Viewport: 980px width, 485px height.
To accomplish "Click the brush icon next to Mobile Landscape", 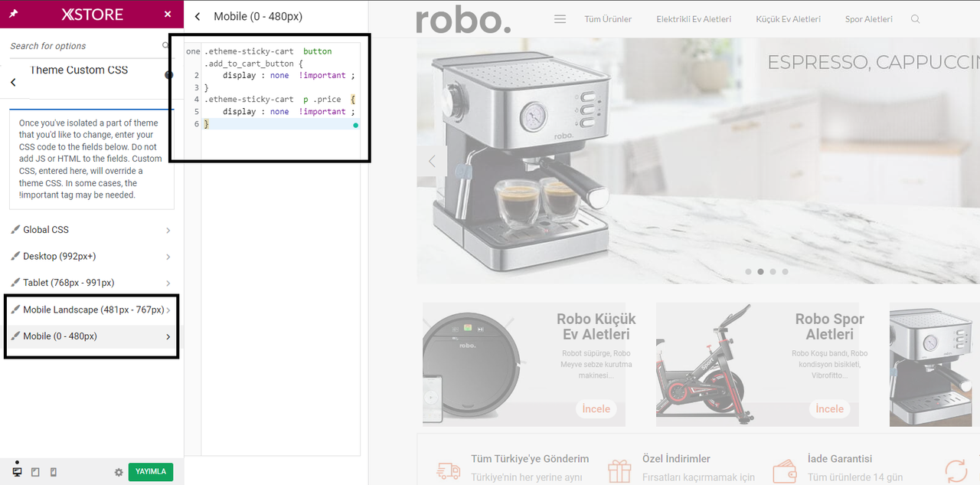I will click(x=15, y=310).
